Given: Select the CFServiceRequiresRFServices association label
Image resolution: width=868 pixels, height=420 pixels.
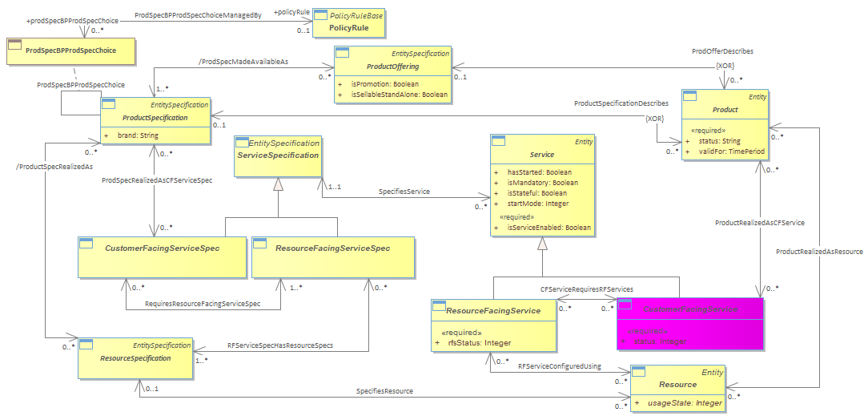Looking at the screenshot, I should tap(587, 289).
